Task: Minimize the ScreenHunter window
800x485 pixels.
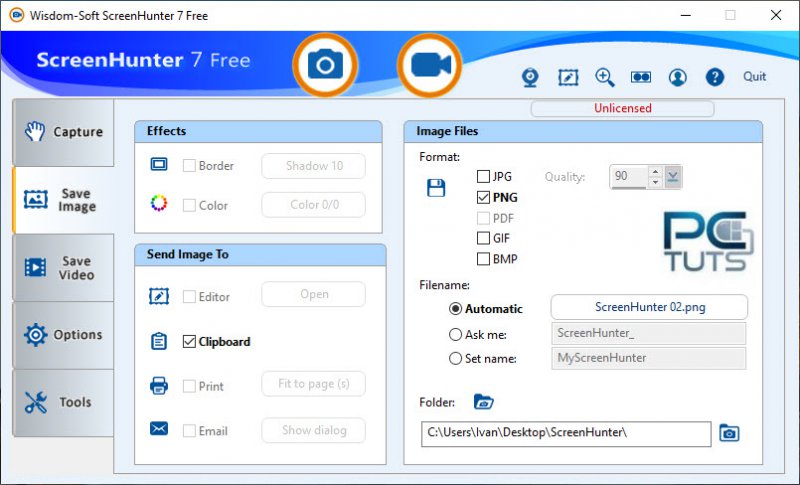Action: 686,15
